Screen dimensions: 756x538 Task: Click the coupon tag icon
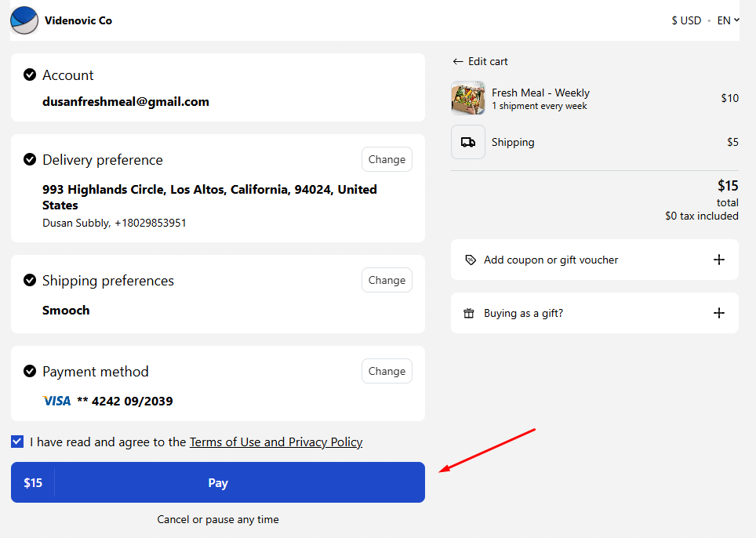(x=470, y=260)
